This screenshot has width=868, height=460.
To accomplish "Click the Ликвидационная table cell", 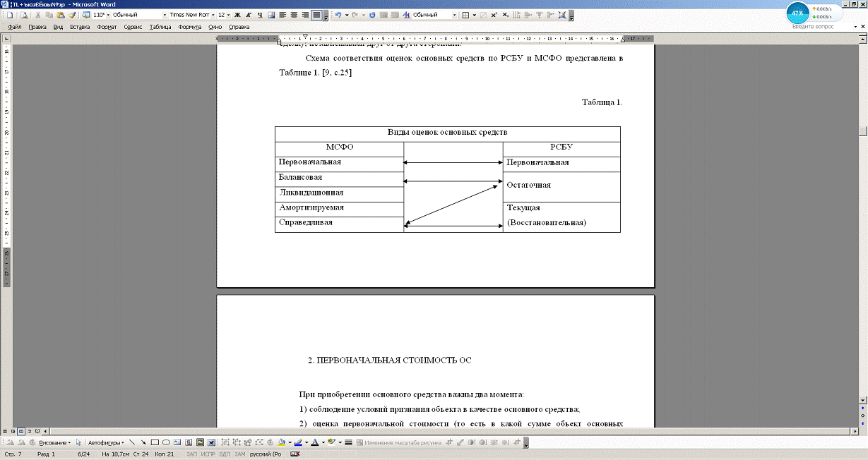I will click(x=339, y=194).
